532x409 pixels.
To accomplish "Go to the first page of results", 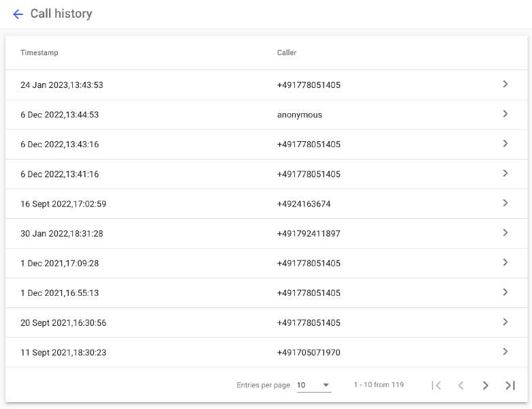I will (x=436, y=385).
